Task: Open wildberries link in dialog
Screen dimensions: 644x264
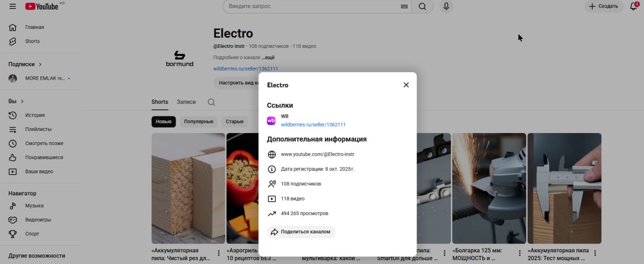Action: pos(313,124)
